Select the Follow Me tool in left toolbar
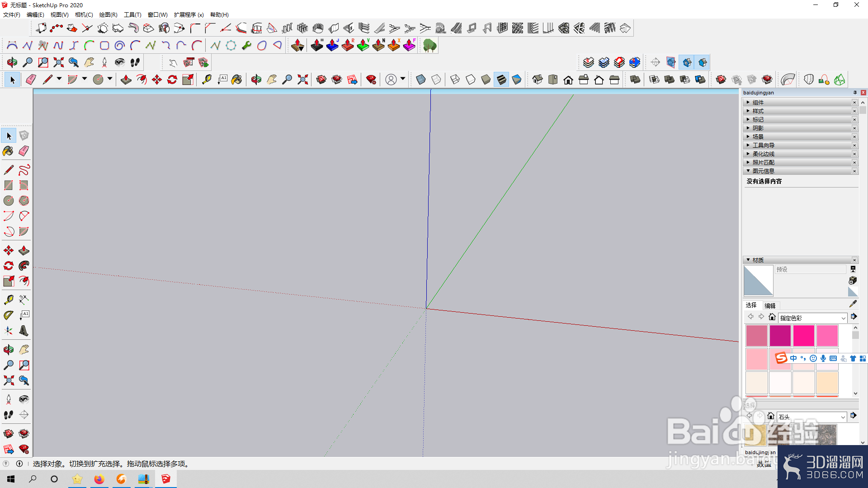 (x=24, y=266)
